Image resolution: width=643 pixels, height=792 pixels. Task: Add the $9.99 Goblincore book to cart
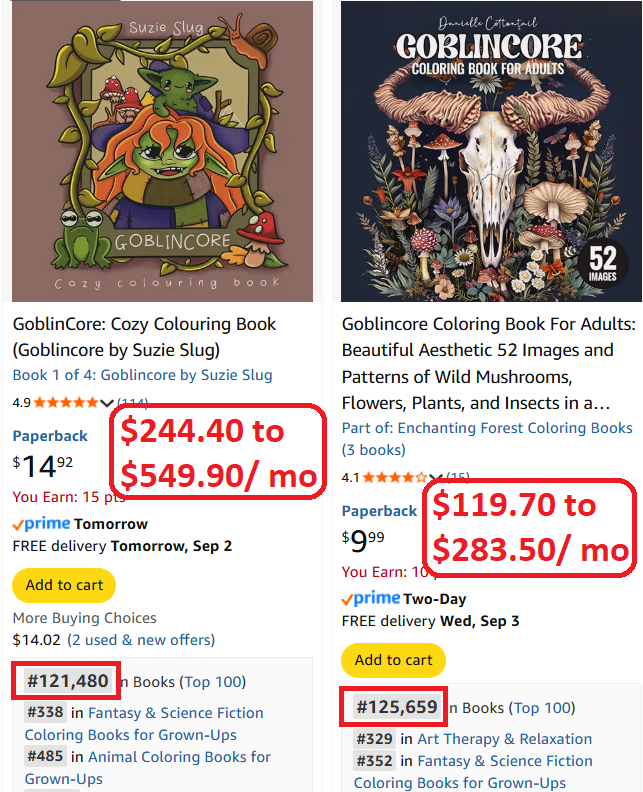pos(393,660)
